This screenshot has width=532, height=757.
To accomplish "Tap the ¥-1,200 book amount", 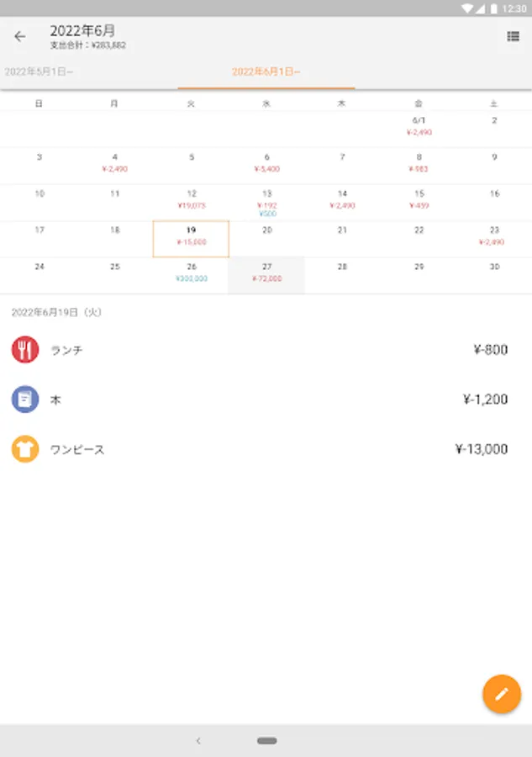I will [485, 400].
